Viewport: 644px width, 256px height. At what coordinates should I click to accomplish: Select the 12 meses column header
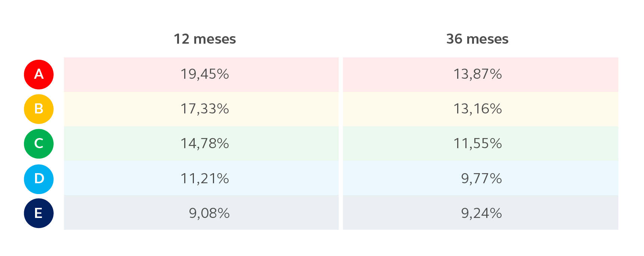(x=205, y=39)
